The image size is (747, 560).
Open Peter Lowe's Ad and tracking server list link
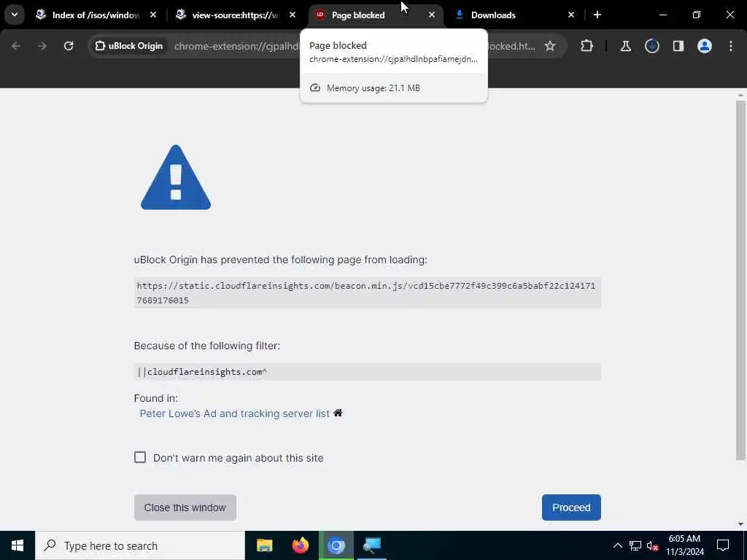[x=234, y=413]
